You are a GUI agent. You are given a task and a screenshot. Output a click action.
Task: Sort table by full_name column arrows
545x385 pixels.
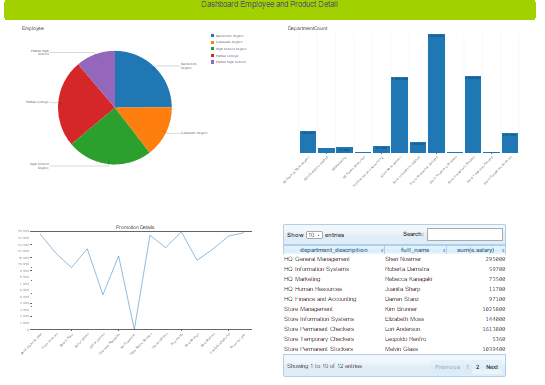444,250
